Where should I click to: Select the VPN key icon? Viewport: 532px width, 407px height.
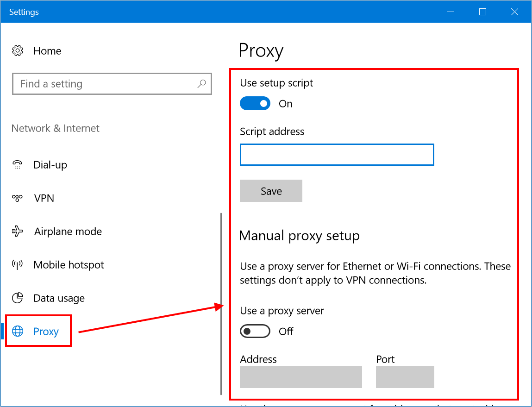pos(18,198)
